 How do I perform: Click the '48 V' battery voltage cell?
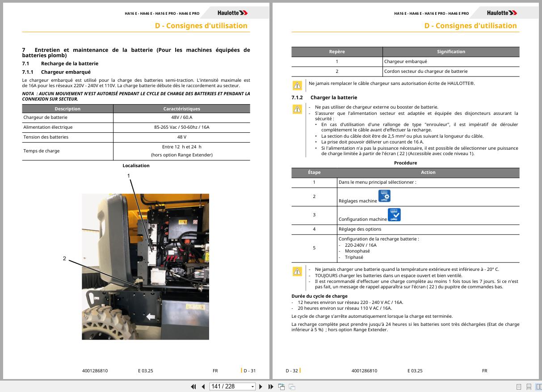[181, 137]
